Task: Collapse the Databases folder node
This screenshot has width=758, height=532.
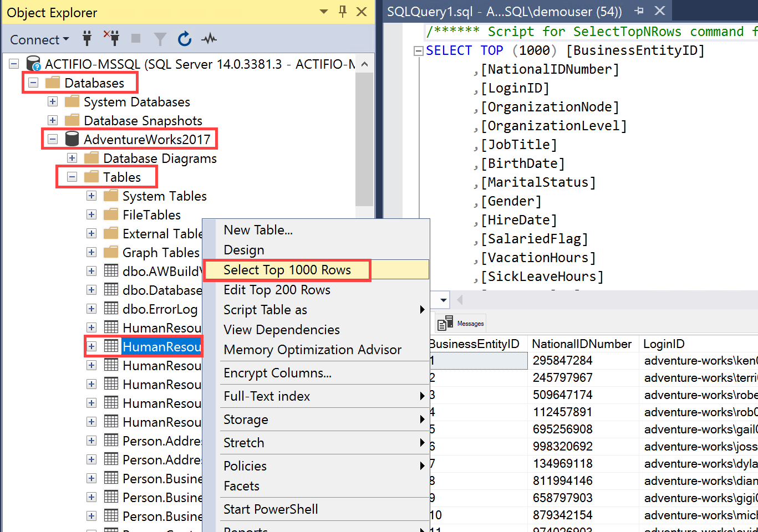Action: point(33,83)
